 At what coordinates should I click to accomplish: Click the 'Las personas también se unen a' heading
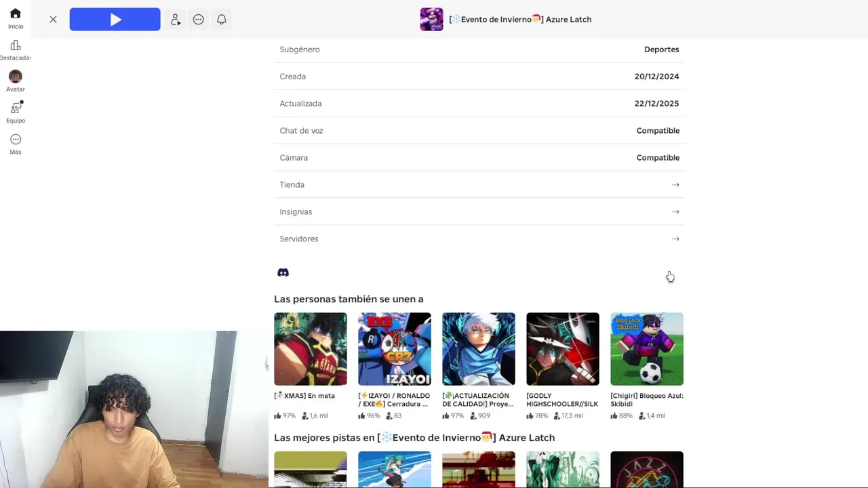click(349, 299)
